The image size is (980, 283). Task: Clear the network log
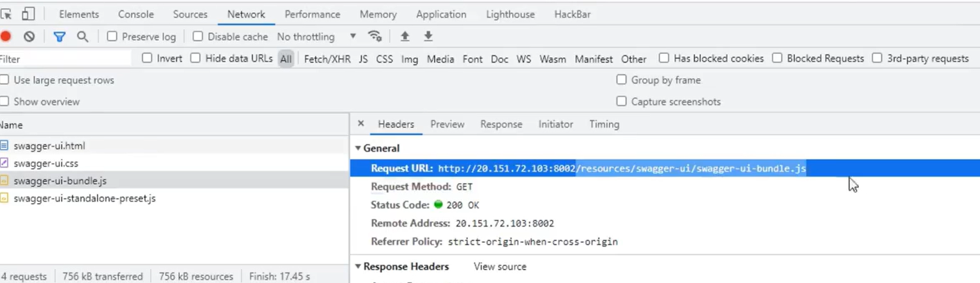pyautogui.click(x=29, y=37)
